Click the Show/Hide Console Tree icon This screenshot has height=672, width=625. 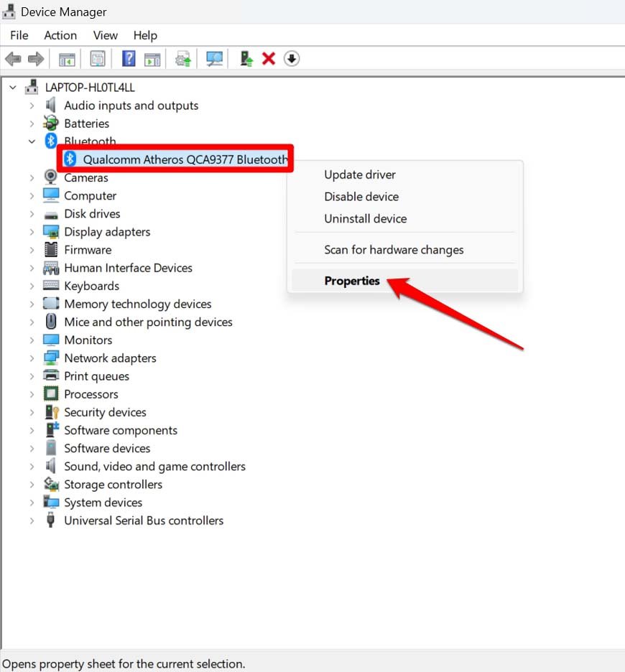pos(67,59)
